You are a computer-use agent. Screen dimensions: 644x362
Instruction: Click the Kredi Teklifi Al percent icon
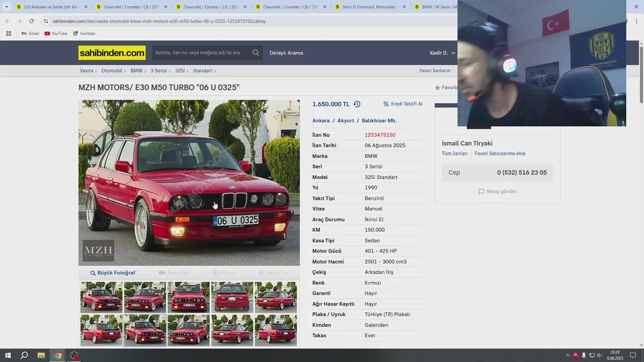386,104
